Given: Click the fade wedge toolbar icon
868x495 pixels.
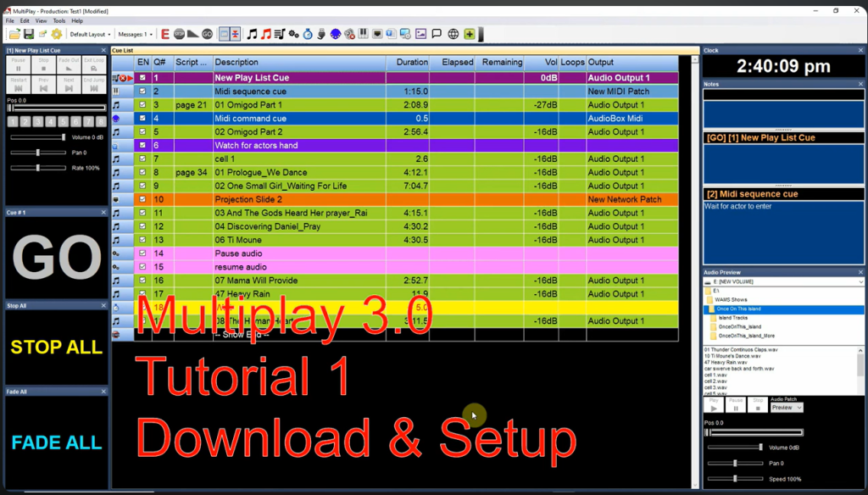Looking at the screenshot, I should (192, 35).
